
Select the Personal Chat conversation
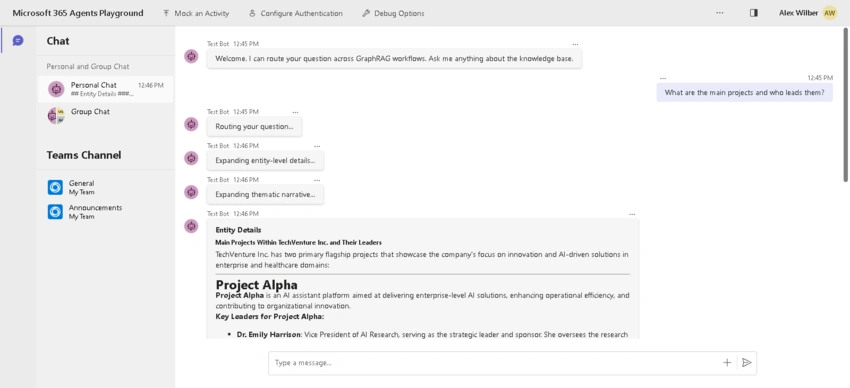pos(106,89)
